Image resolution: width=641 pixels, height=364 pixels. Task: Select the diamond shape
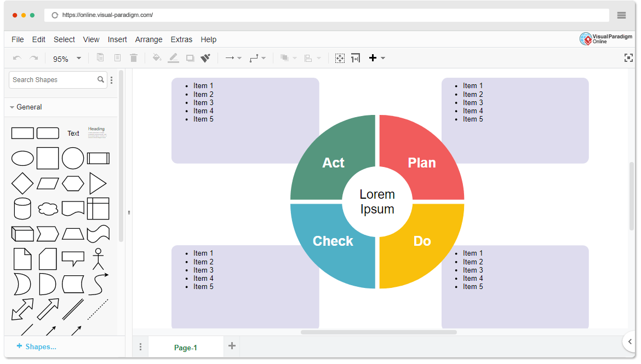(x=22, y=183)
